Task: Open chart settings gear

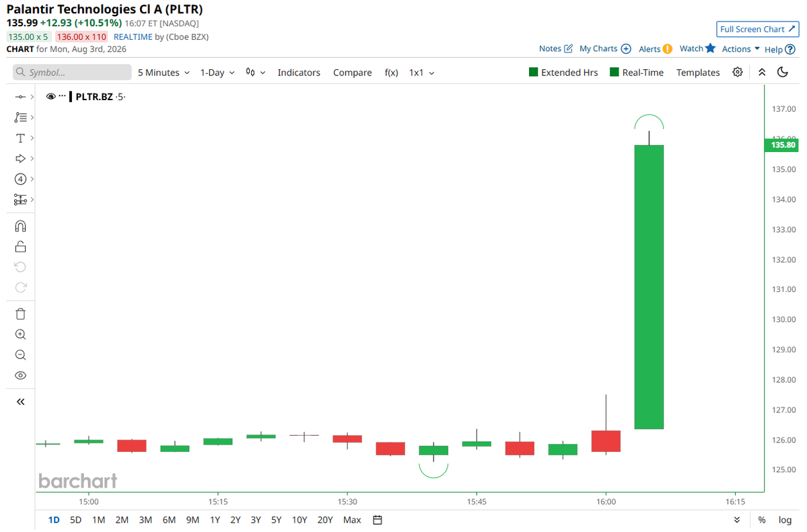Action: pos(738,72)
